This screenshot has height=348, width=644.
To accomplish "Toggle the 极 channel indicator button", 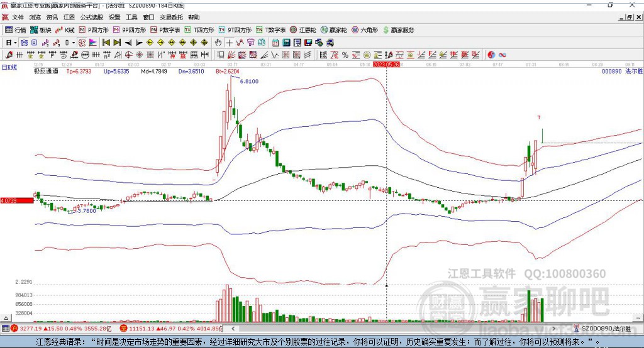I will (82, 43).
